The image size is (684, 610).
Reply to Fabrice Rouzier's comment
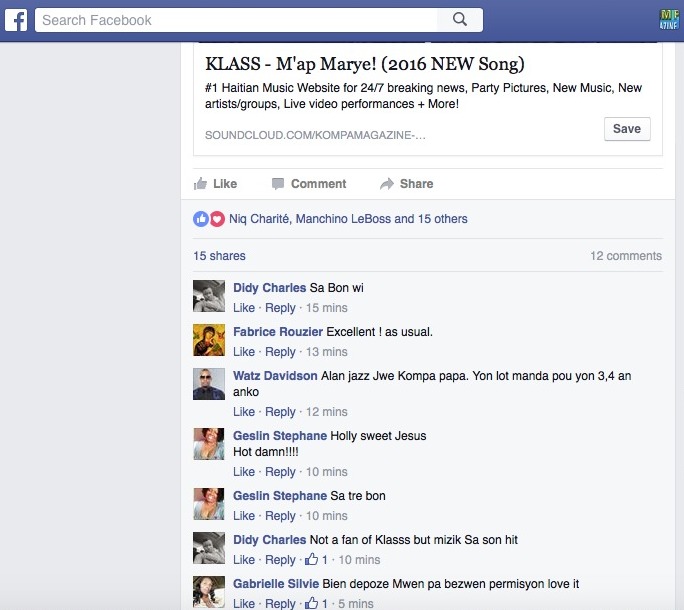coord(280,352)
